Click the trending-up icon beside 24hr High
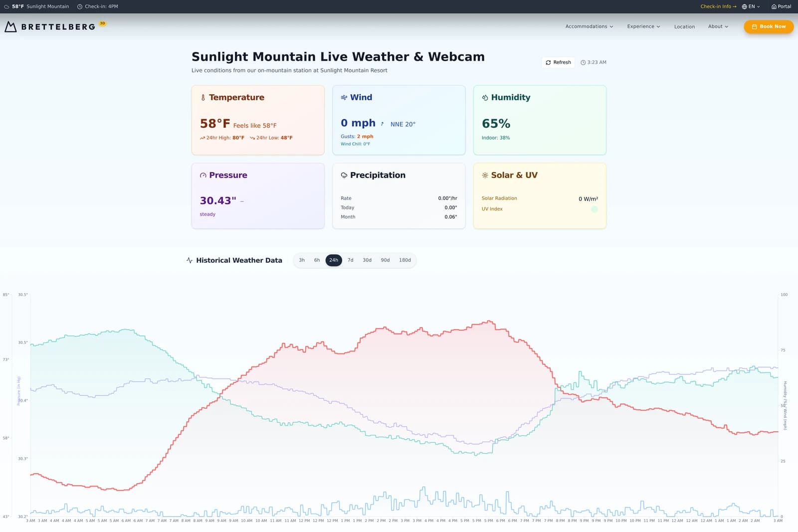This screenshot has height=532, width=798. click(x=202, y=138)
